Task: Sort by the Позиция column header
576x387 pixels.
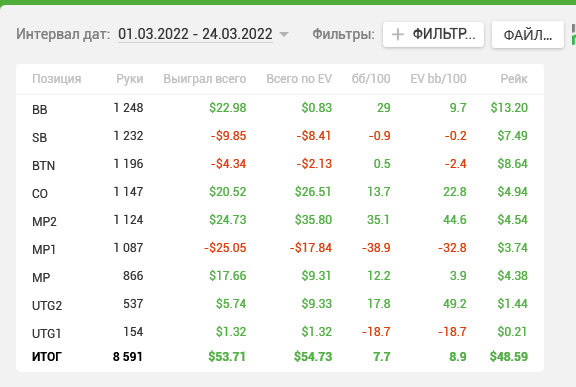Action: (x=57, y=79)
